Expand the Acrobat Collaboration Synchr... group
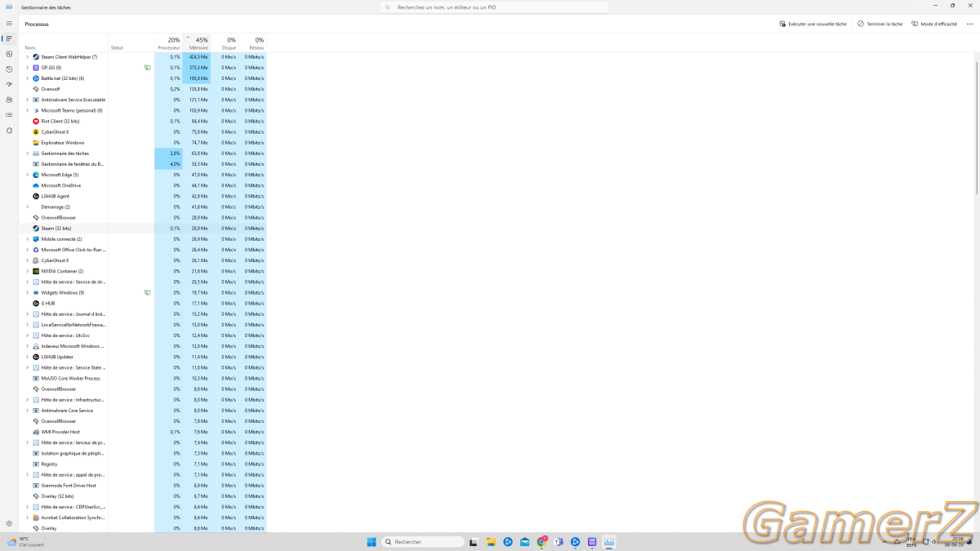 [27, 518]
